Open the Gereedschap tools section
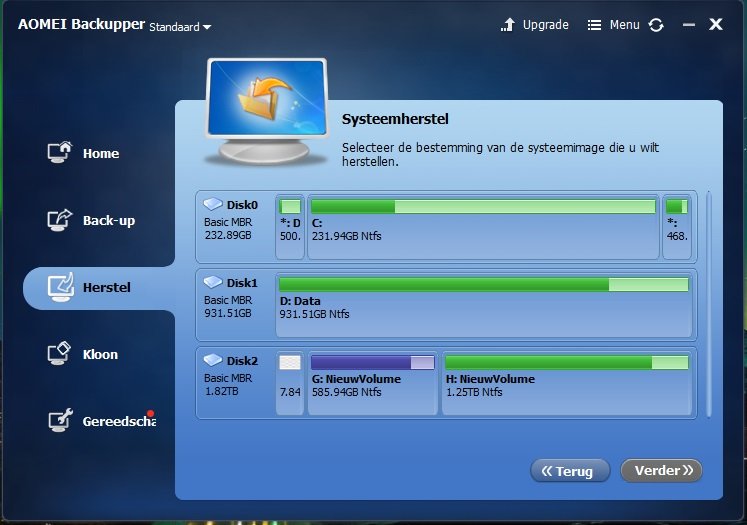The image size is (747, 525). (x=102, y=421)
